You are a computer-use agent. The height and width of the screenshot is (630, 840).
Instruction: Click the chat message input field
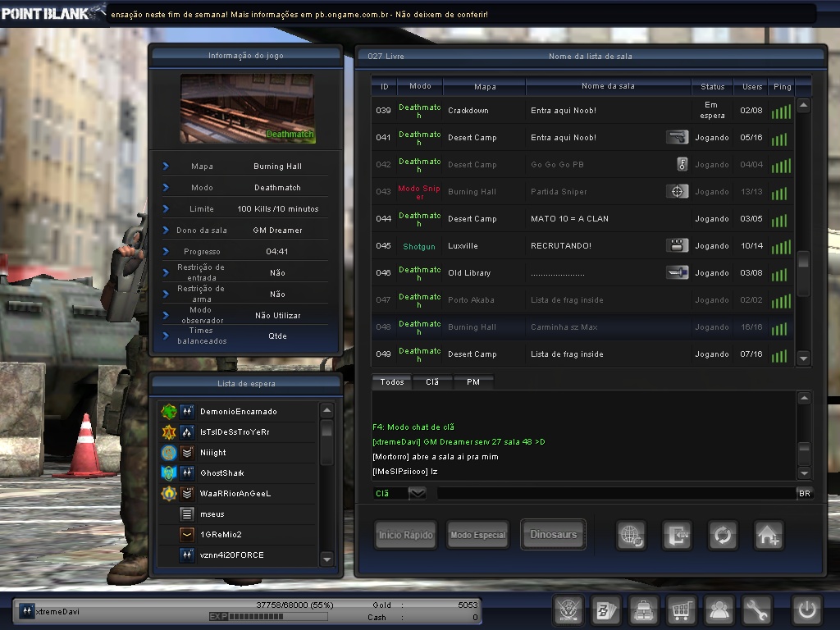[616, 493]
